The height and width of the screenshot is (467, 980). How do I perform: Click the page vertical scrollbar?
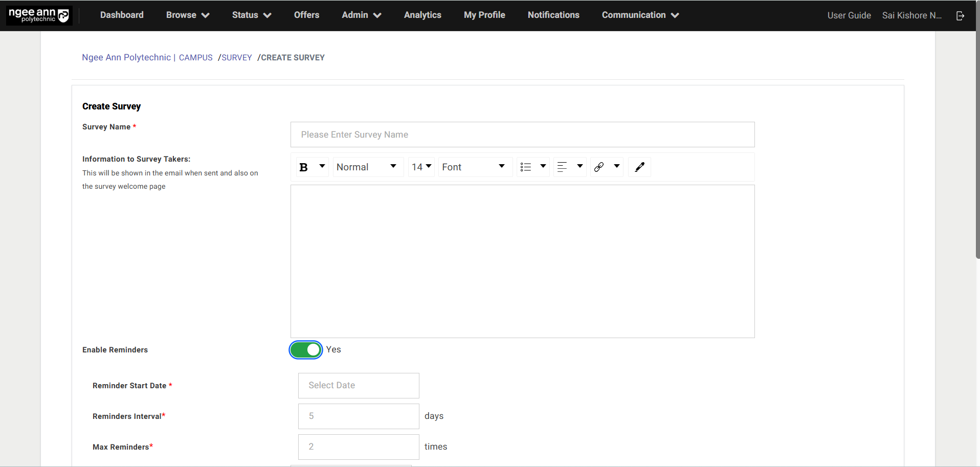tap(977, 153)
